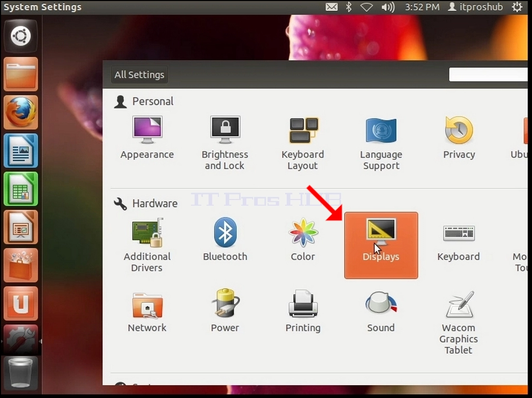Click the settings search field

[x=488, y=74]
